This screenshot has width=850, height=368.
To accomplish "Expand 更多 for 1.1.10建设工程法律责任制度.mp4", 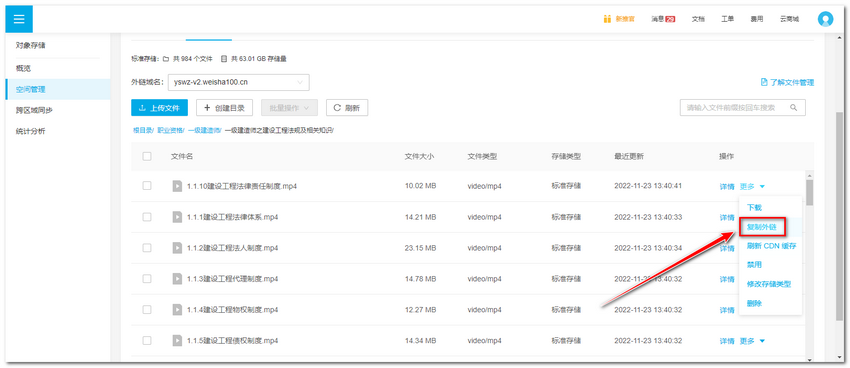I will coord(752,186).
